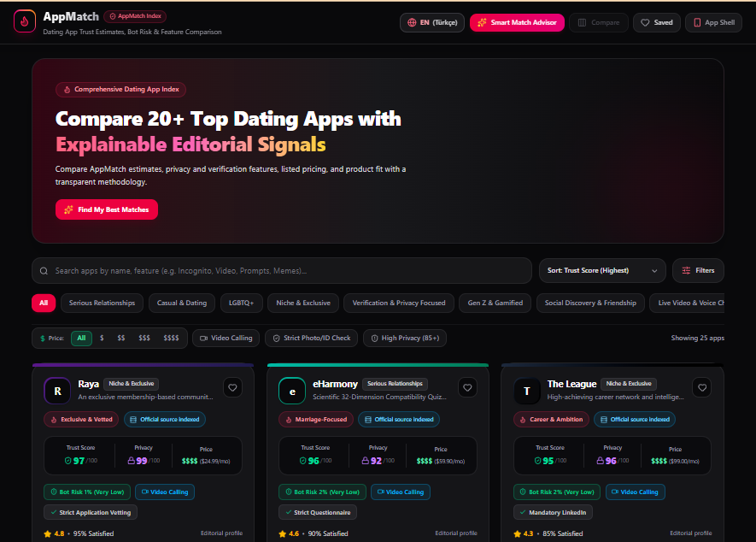This screenshot has height=542, width=756.
Task: Select Verification & Privacy Focused category
Action: (399, 303)
